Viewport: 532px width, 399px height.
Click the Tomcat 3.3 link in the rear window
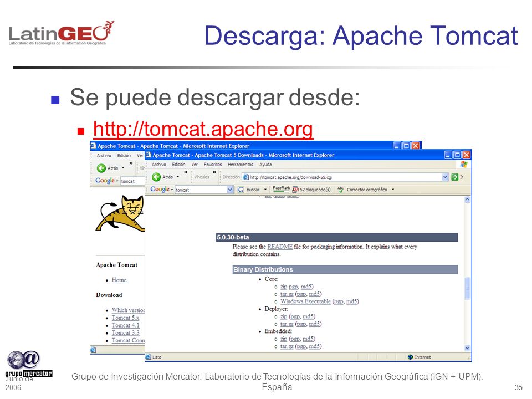coord(126,333)
